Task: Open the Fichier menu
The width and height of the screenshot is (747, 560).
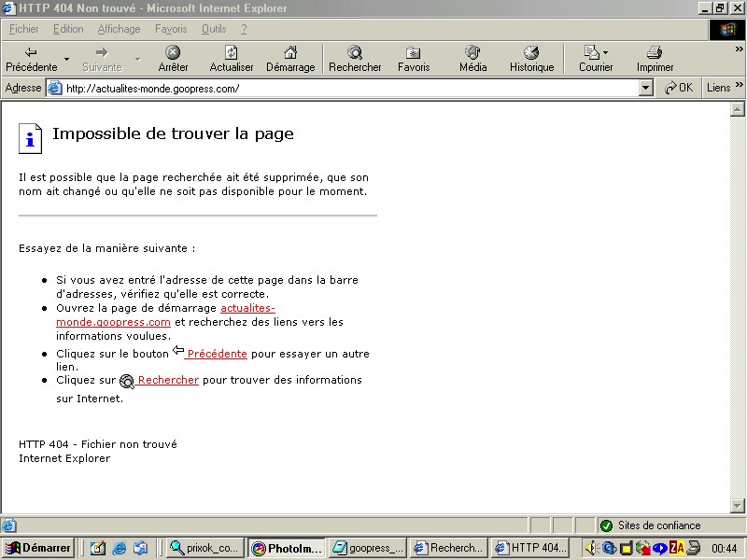Action: coord(24,29)
